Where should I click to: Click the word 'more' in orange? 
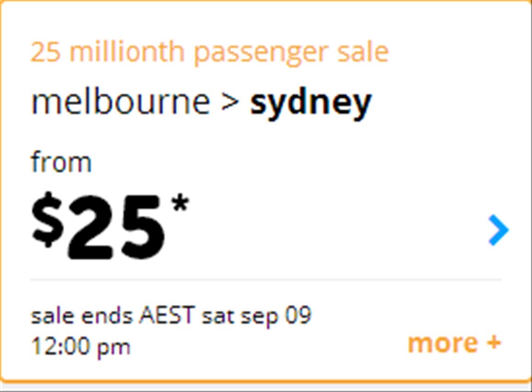pos(443,343)
